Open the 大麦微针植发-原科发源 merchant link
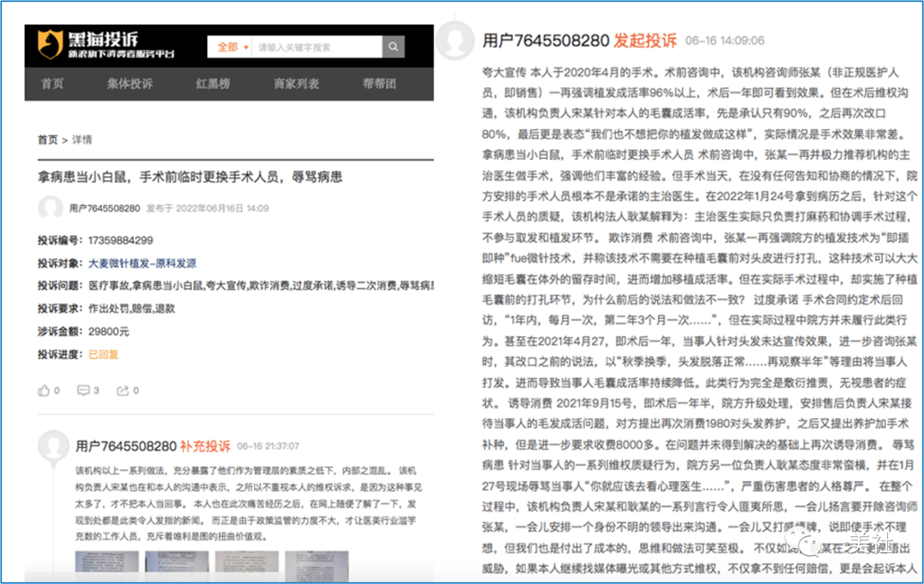924x584 pixels. click(x=142, y=263)
